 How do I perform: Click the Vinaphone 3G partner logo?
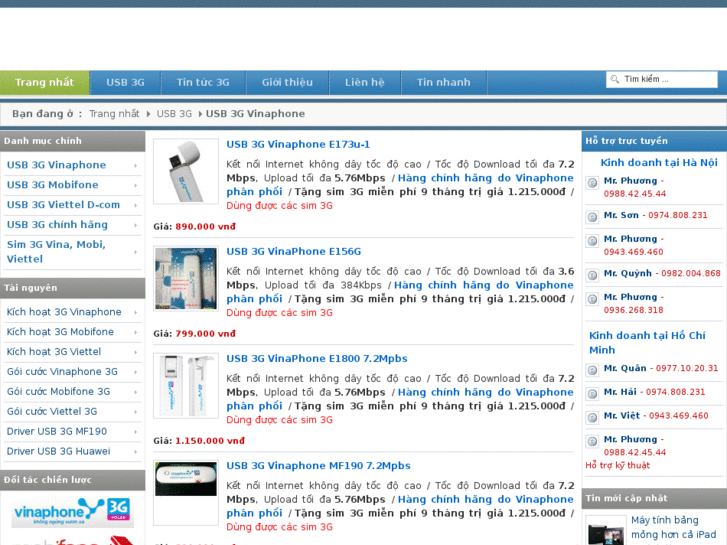(72, 512)
